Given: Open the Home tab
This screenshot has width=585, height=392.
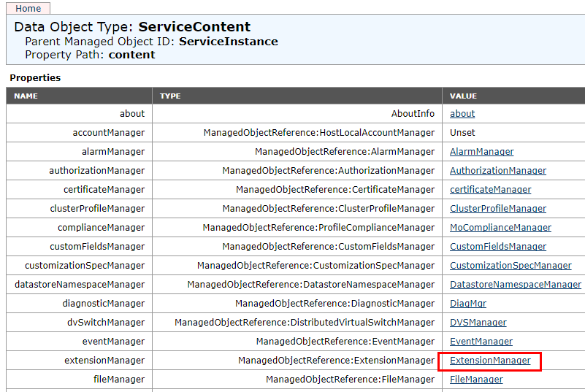Looking at the screenshot, I should click(x=28, y=9).
